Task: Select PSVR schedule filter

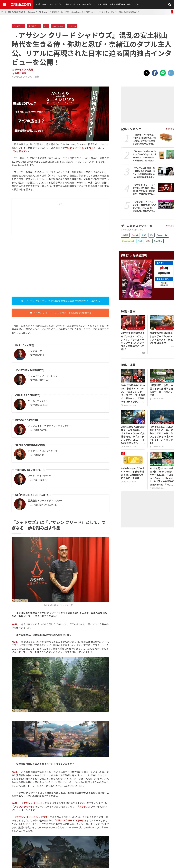Action: 140,241
